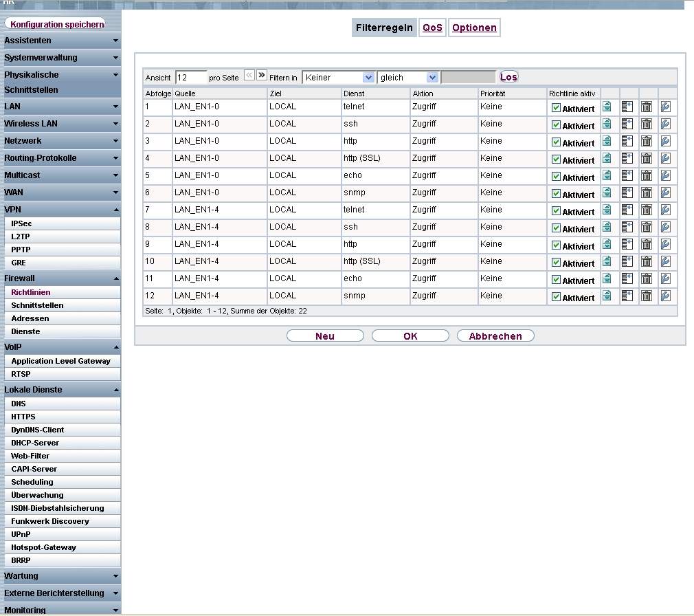Expand the Netzwerk menu section
The height and width of the screenshot is (616, 694).
(x=60, y=141)
